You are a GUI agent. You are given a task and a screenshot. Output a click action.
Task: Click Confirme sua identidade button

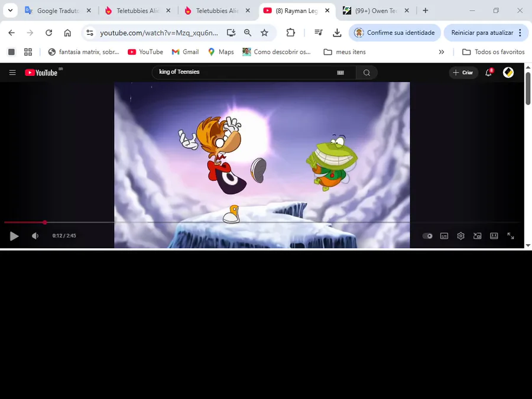395,33
